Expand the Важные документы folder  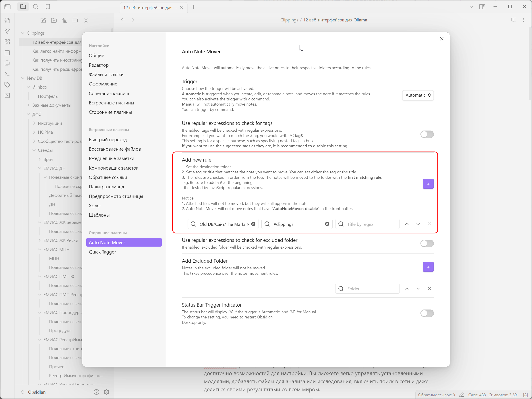(x=29, y=105)
